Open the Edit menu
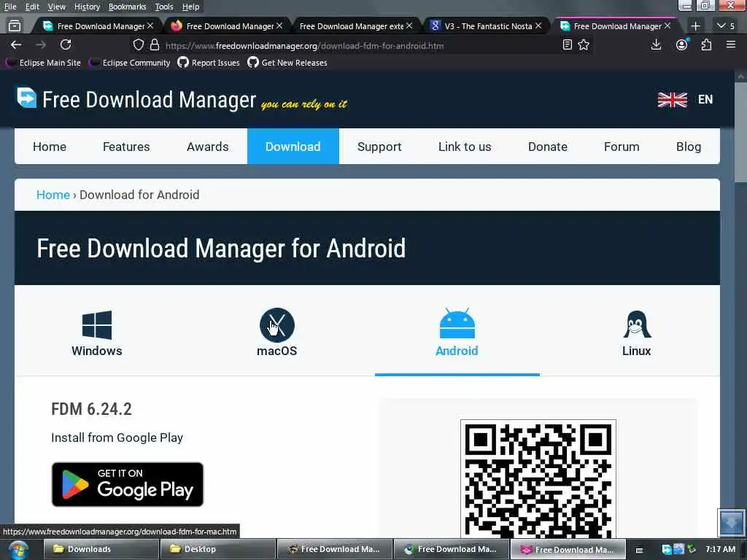This screenshot has height=560, width=747. [32, 7]
